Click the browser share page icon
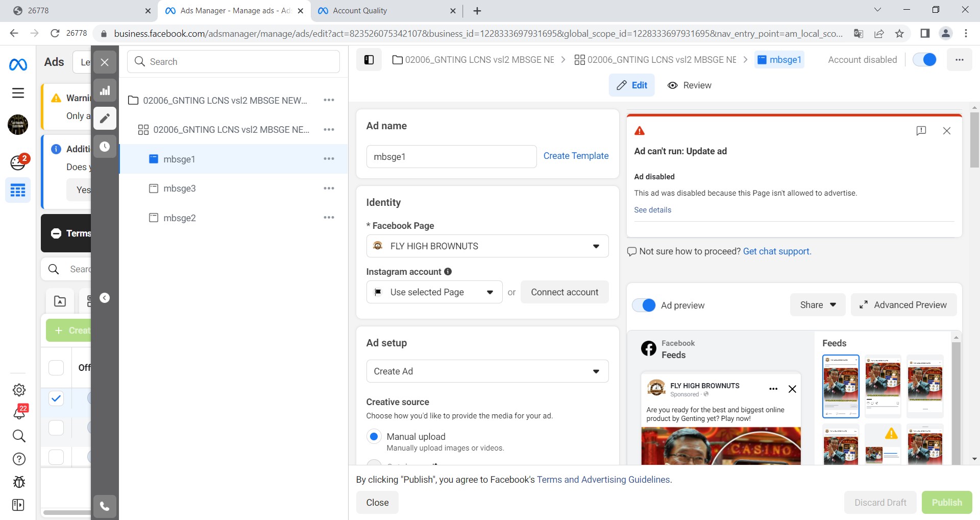This screenshot has width=980, height=520. tap(879, 33)
